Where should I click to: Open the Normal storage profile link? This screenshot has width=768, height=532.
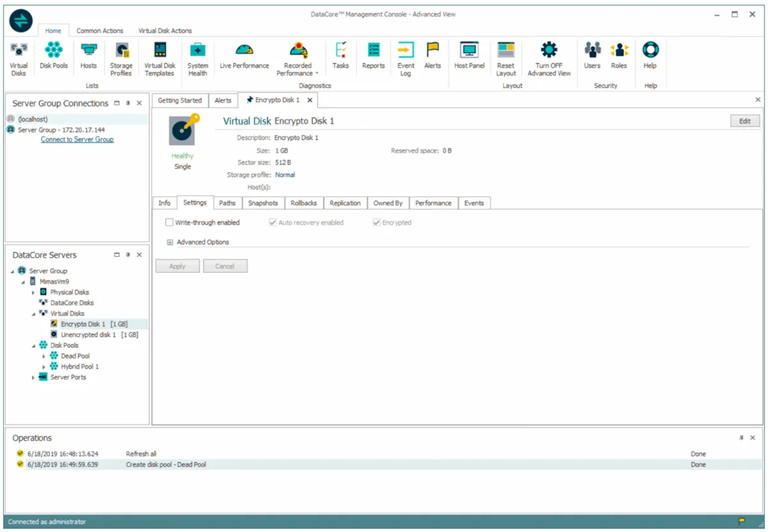click(x=285, y=175)
